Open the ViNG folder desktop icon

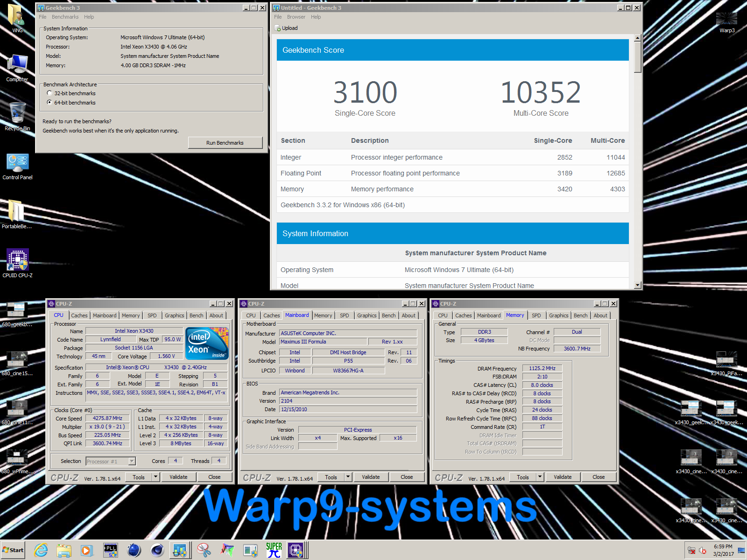click(x=17, y=18)
